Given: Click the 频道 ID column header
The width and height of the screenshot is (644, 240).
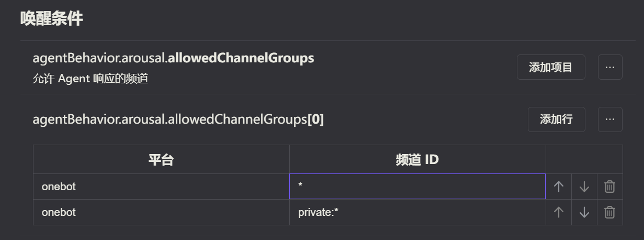Looking at the screenshot, I should pos(417,160).
